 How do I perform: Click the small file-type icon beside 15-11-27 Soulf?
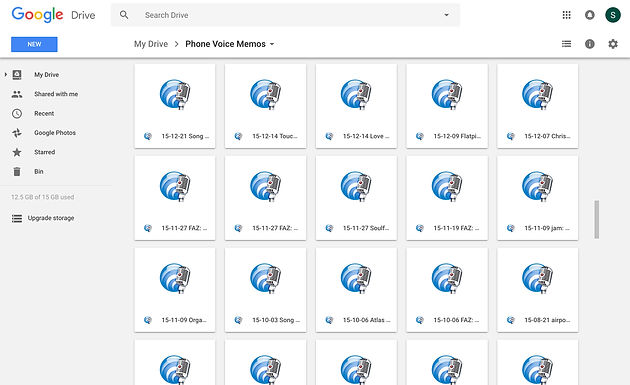329,228
